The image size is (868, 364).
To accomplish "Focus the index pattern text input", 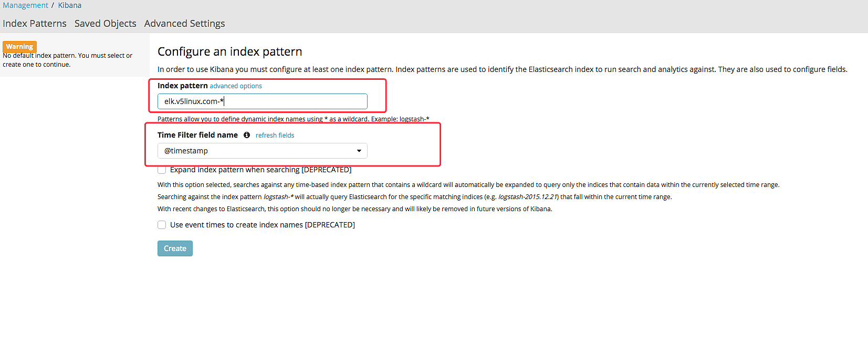I will tap(262, 101).
